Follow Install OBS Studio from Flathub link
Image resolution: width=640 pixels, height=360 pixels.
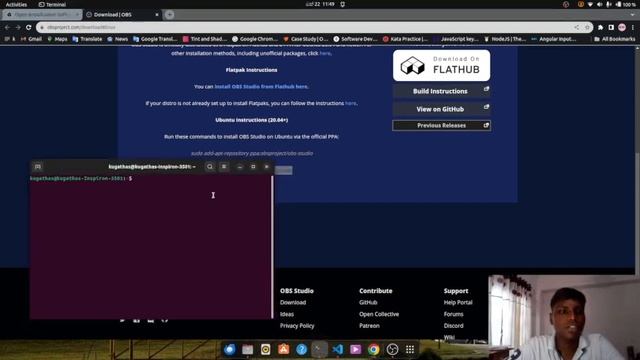261,87
